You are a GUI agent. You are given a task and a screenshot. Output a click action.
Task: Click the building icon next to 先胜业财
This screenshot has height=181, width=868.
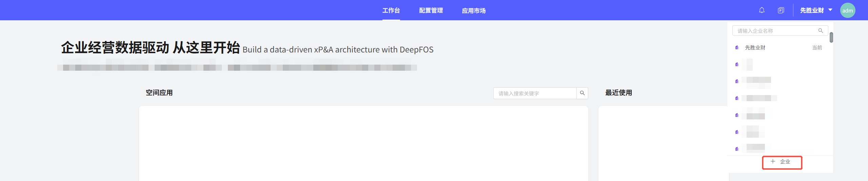point(737,48)
